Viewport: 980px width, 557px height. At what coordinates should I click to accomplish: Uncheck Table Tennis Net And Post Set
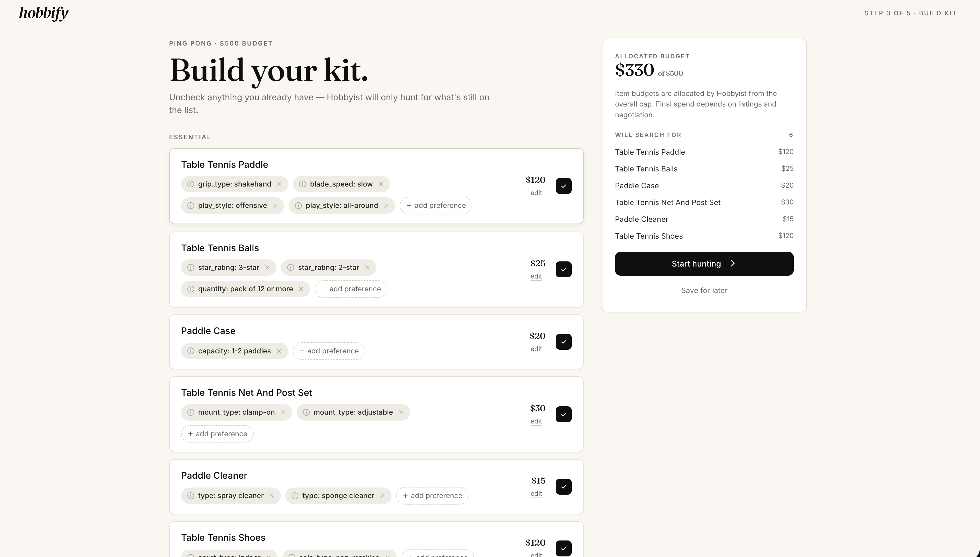click(x=563, y=414)
